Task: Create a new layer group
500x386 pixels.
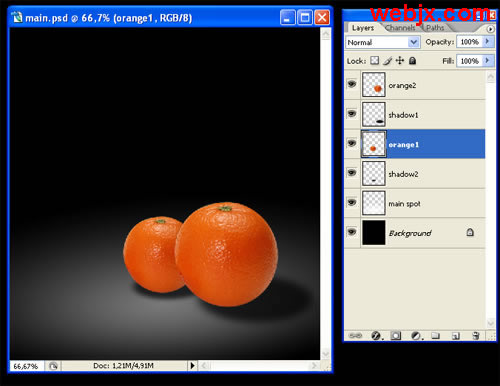Action: click(435, 336)
